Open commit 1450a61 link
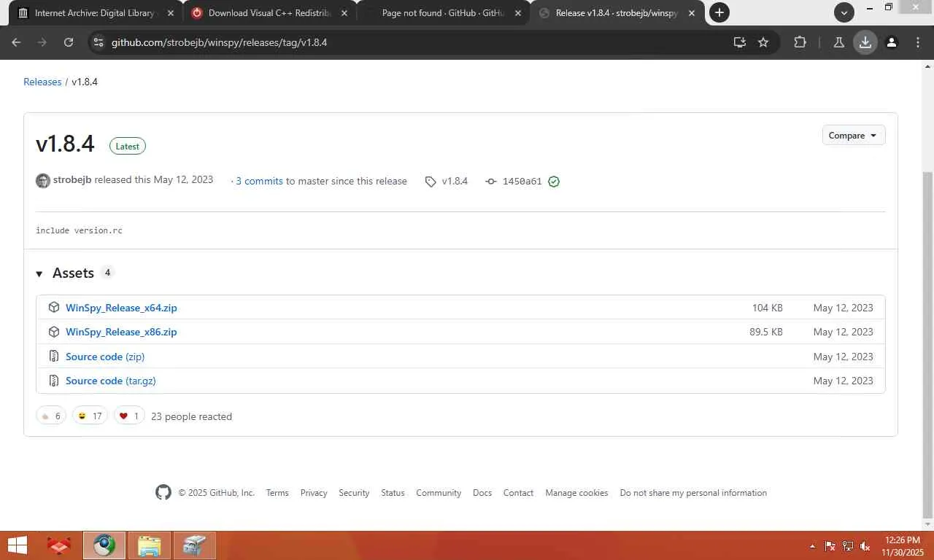 click(x=522, y=182)
